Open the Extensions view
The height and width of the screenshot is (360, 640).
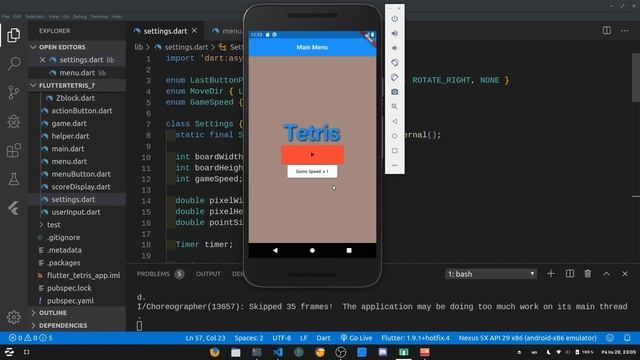click(13, 150)
